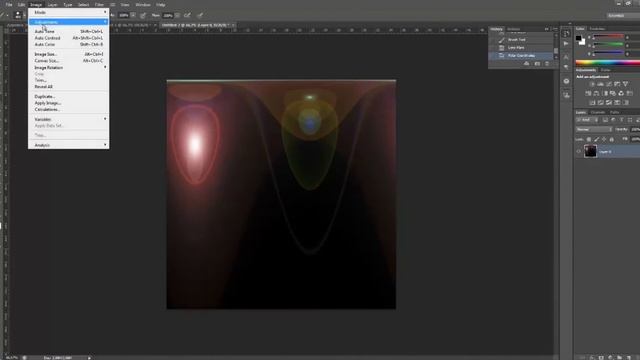Image resolution: width=640 pixels, height=360 pixels.
Task: Add a Color Balance adjustment icon
Action: tap(596, 93)
